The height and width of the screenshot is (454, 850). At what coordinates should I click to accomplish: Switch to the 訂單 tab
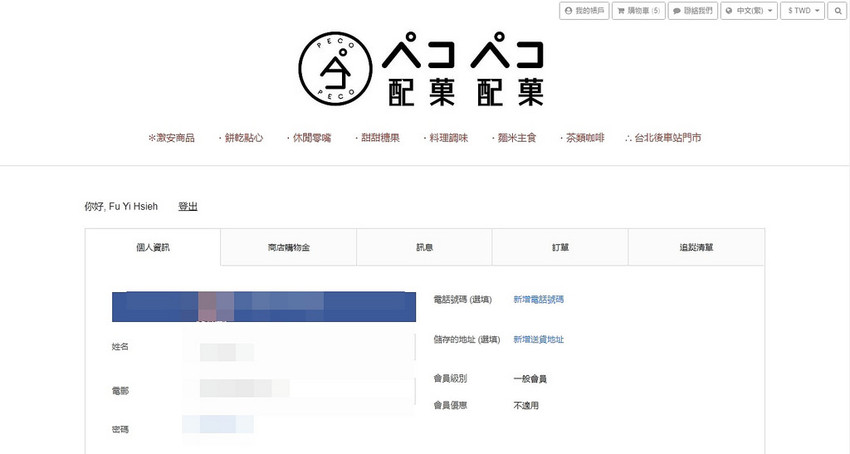(x=560, y=247)
